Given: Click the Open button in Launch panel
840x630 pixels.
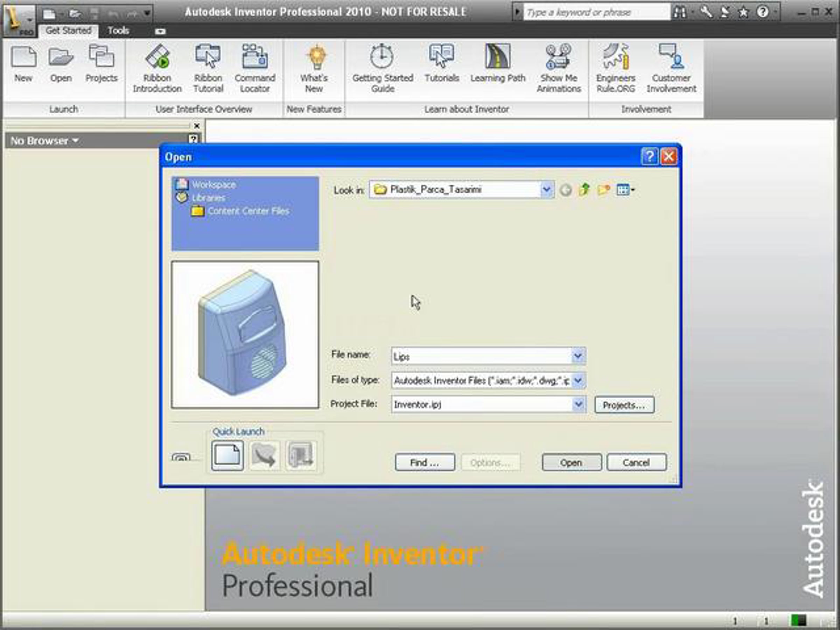Looking at the screenshot, I should (61, 64).
